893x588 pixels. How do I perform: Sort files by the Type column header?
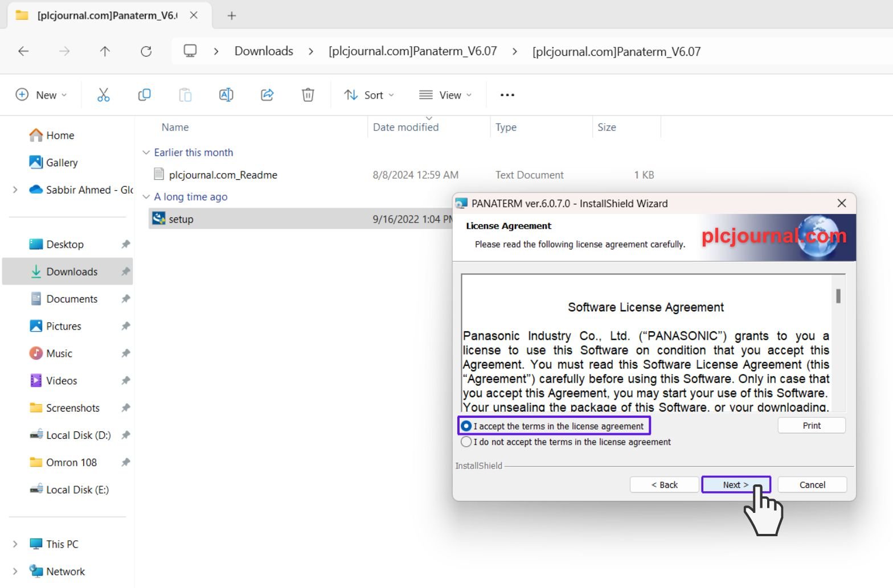[506, 128]
